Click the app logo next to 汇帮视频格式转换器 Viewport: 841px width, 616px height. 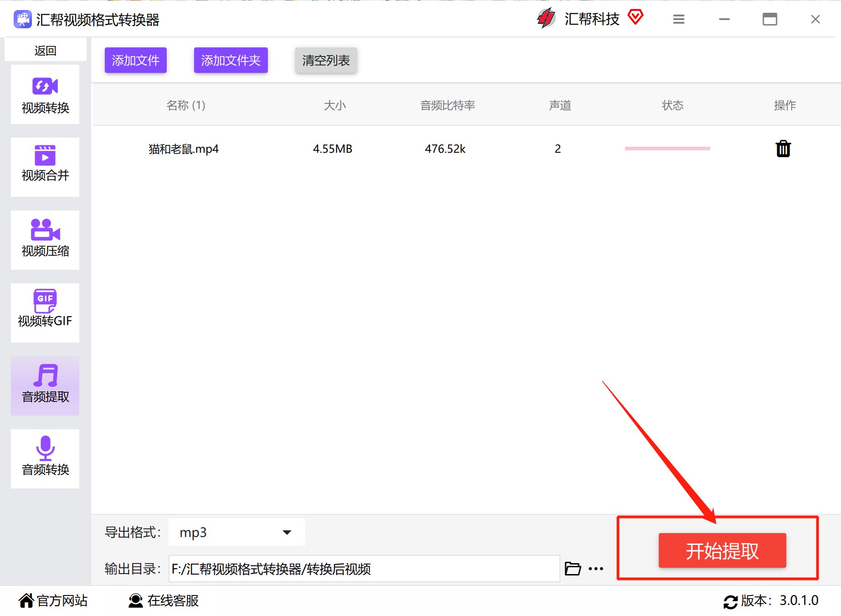point(23,20)
